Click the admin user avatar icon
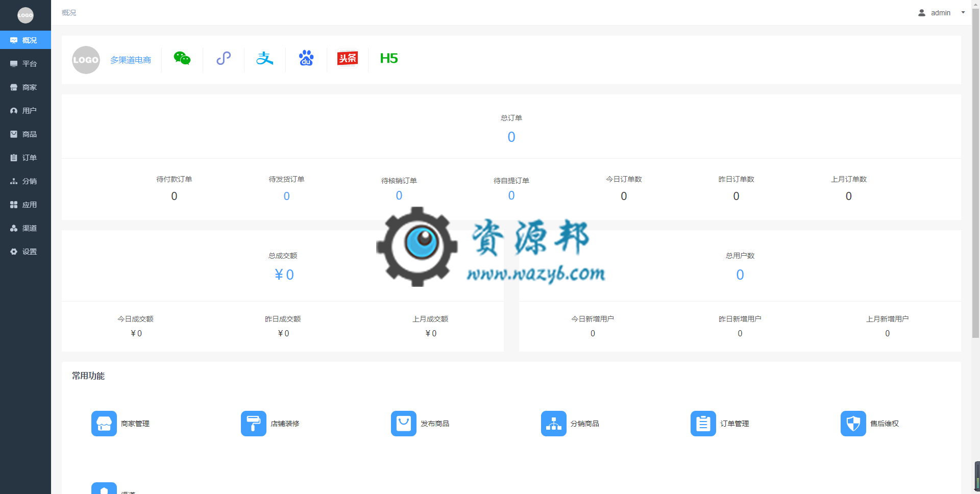 [922, 13]
